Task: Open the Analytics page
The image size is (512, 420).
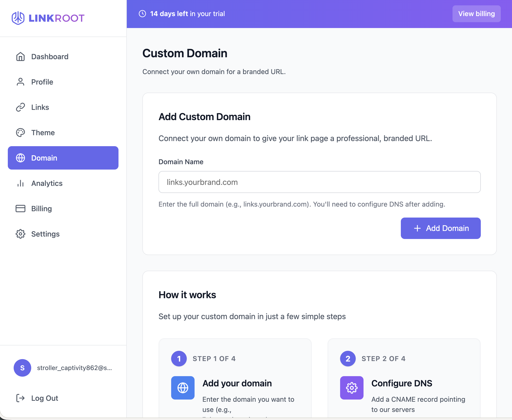Action: pos(63,183)
